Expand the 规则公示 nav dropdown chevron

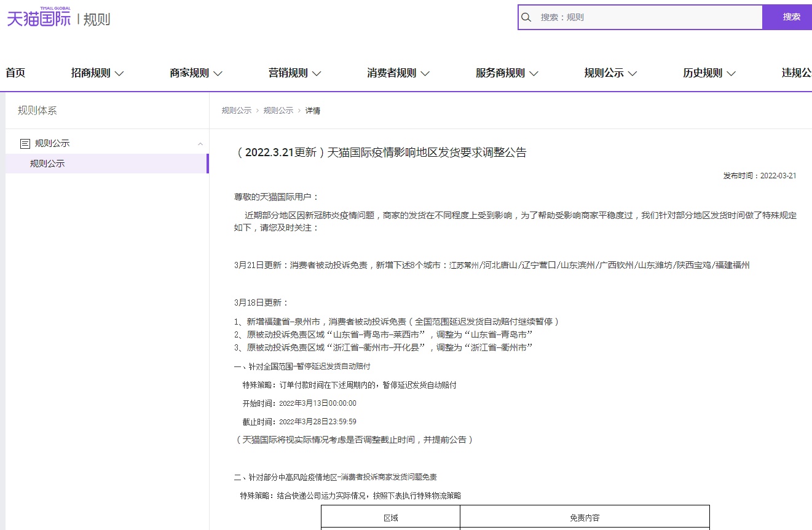tap(633, 74)
